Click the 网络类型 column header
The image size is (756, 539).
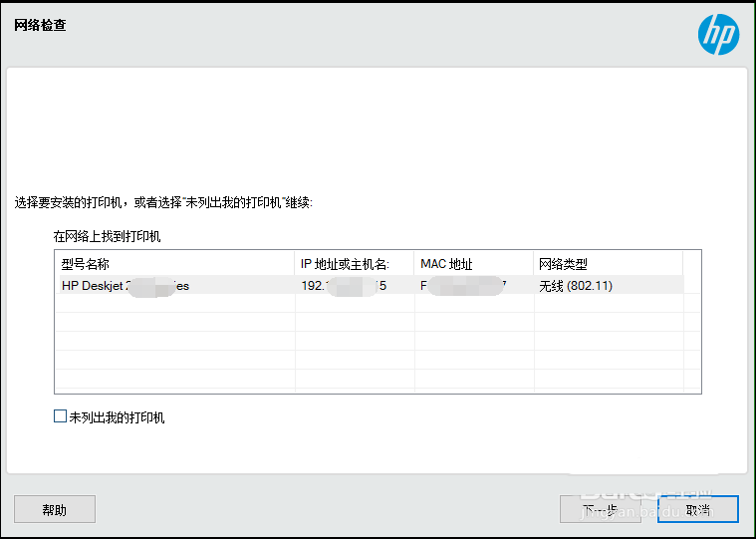pyautogui.click(x=609, y=264)
